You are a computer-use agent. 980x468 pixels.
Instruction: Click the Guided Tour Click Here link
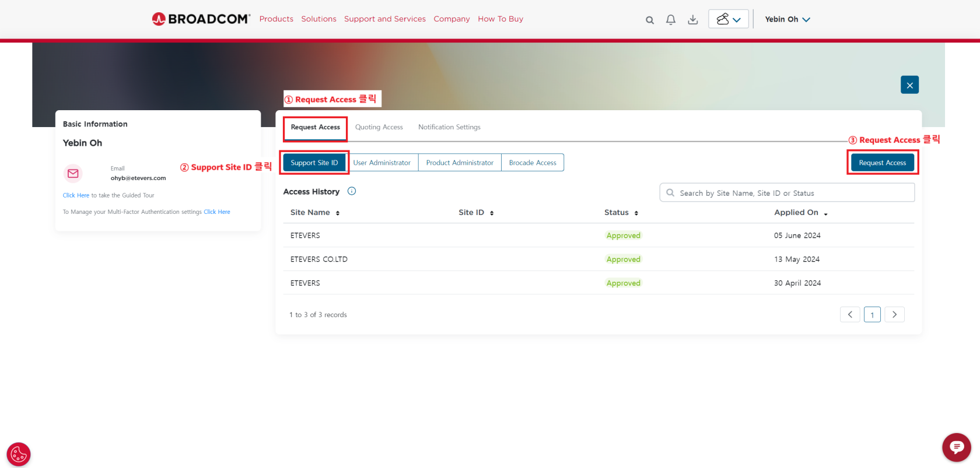tap(76, 195)
